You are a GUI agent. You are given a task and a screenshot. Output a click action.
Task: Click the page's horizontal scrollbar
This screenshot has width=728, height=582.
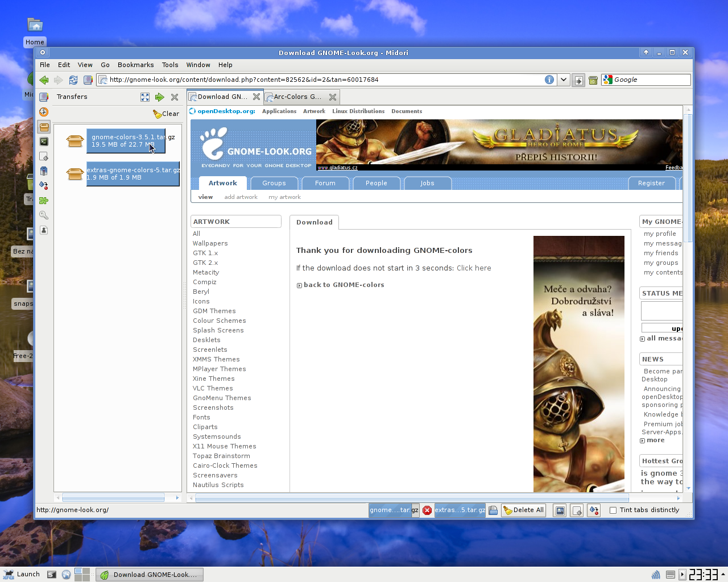(x=412, y=498)
